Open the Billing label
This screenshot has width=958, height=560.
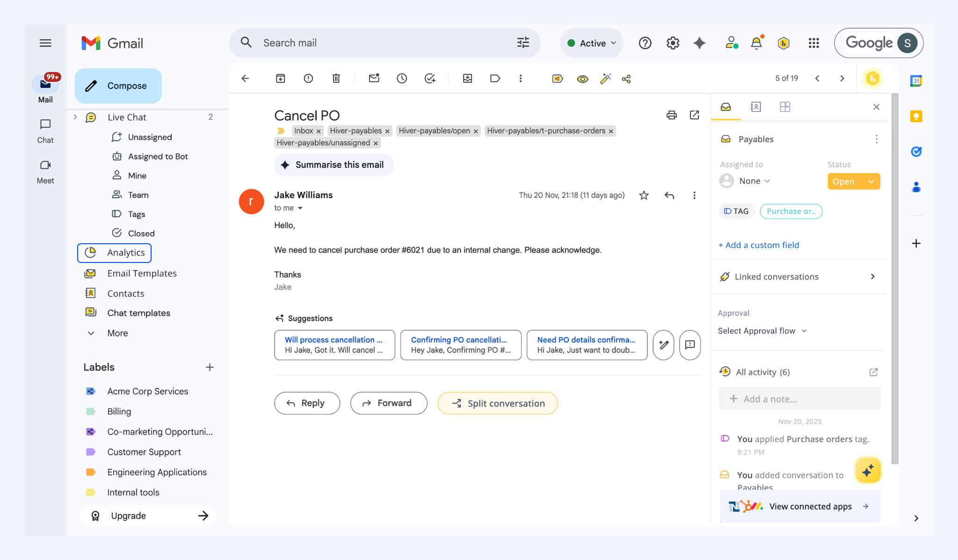tap(119, 411)
